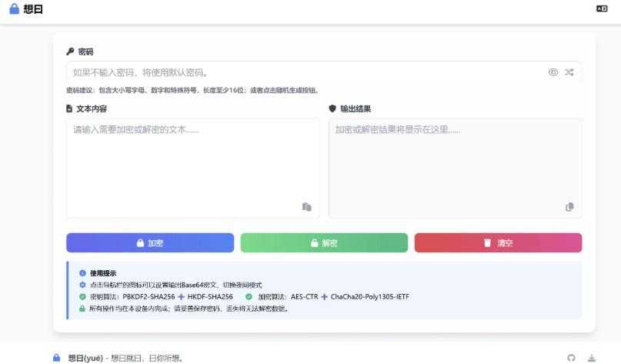
Task: Click the small lock icon in footer
Action: 56,358
